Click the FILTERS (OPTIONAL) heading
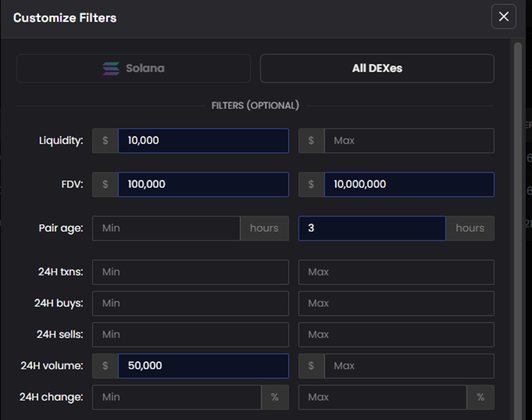The width and height of the screenshot is (532, 420). pyautogui.click(x=255, y=105)
